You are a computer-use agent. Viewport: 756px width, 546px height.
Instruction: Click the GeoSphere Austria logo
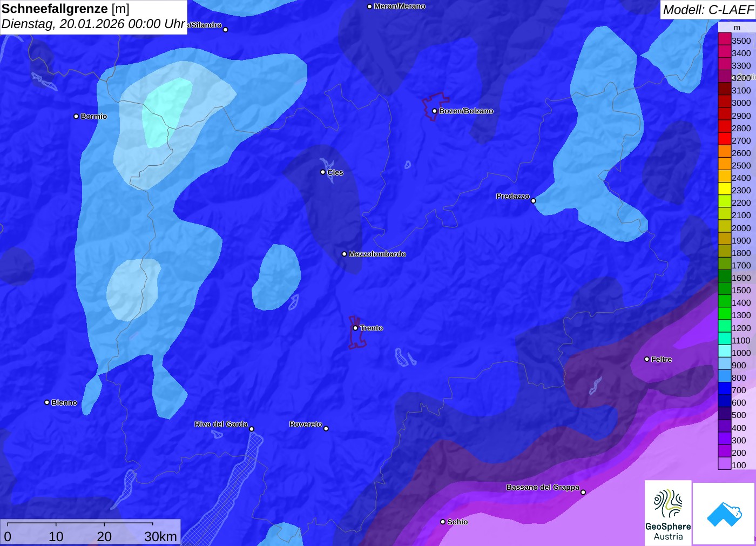tap(668, 513)
